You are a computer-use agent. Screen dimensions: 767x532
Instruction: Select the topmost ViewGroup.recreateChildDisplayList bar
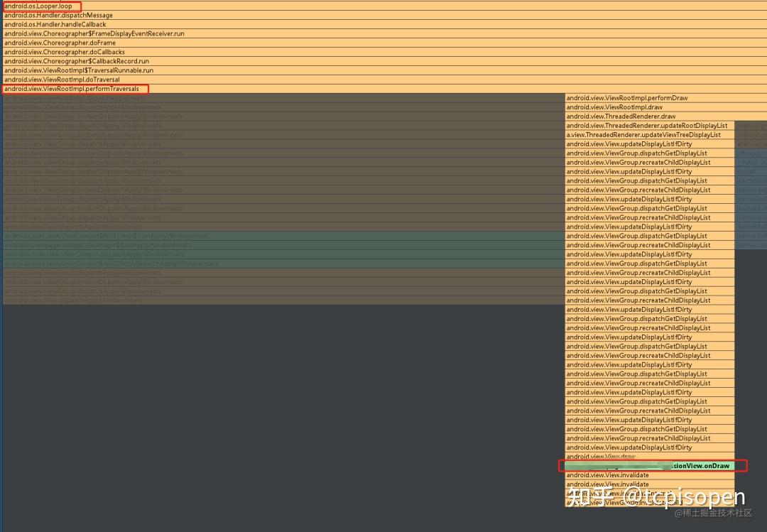click(650, 163)
